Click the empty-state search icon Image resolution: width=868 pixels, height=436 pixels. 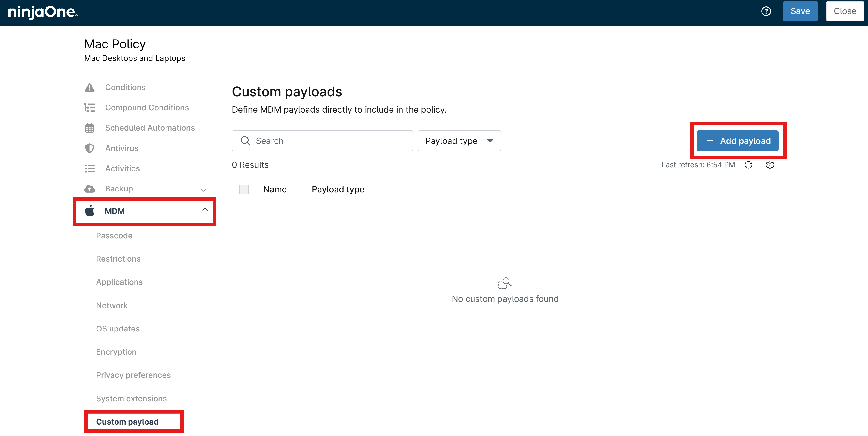(x=505, y=283)
